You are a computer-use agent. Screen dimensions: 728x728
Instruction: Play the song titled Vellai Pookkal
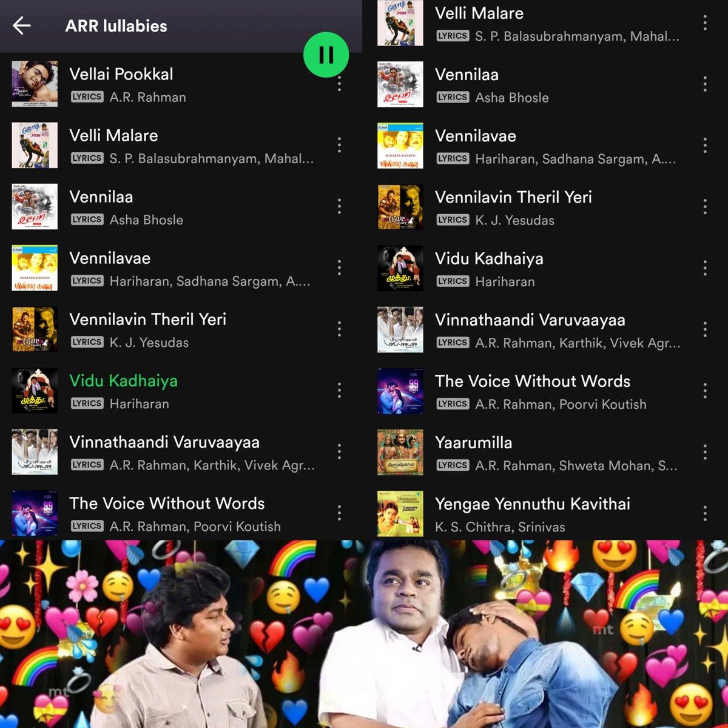click(121, 74)
